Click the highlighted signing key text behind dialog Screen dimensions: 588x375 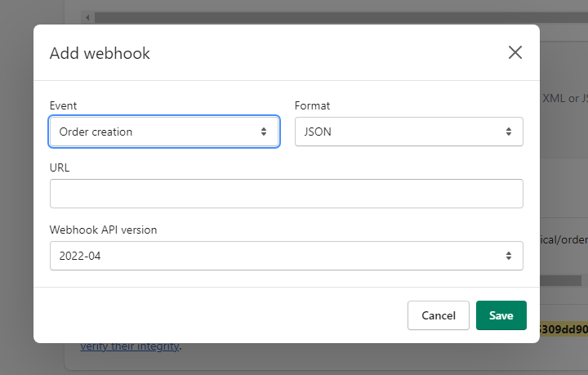tap(563, 329)
